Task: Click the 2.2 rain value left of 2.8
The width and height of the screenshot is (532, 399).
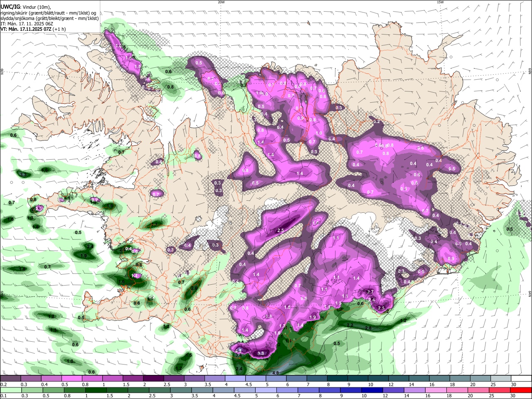Action: tap(350, 325)
